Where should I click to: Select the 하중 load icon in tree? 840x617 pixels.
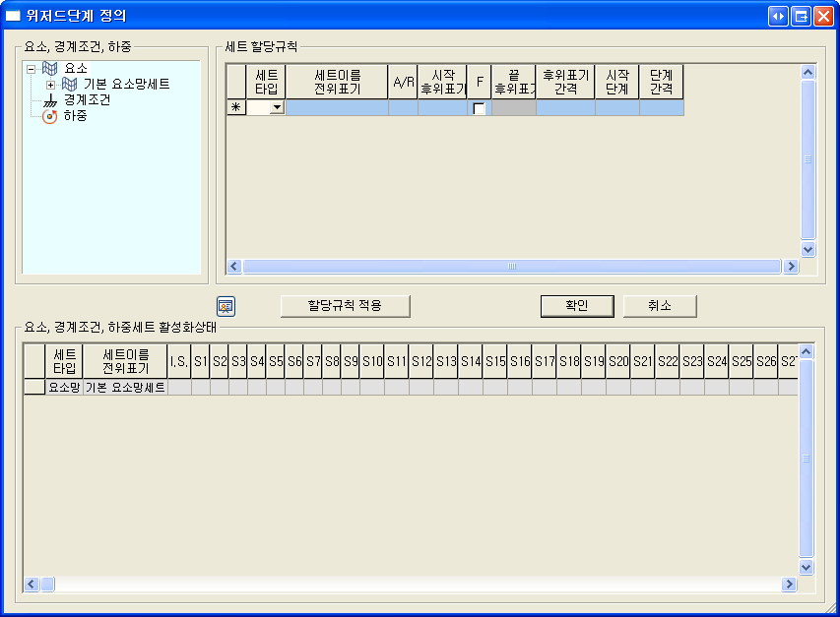point(50,116)
